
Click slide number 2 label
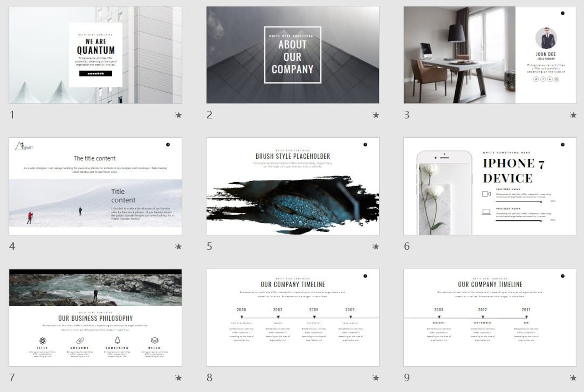tap(209, 115)
